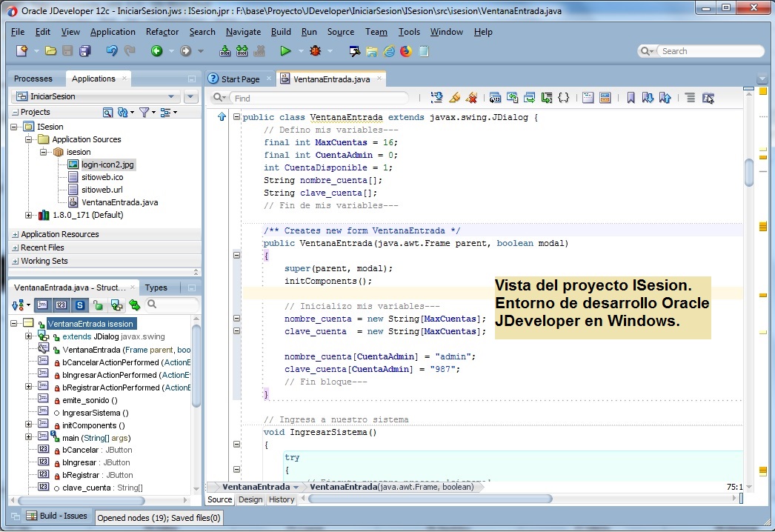Click the next bookmark icon in editor toolbar
The width and height of the screenshot is (775, 532).
pyautogui.click(x=648, y=98)
